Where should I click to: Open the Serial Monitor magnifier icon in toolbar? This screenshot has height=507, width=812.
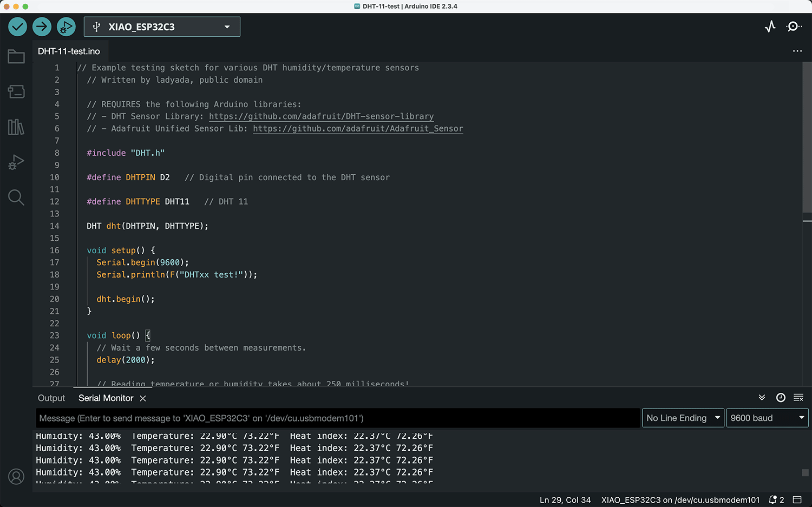pos(794,27)
